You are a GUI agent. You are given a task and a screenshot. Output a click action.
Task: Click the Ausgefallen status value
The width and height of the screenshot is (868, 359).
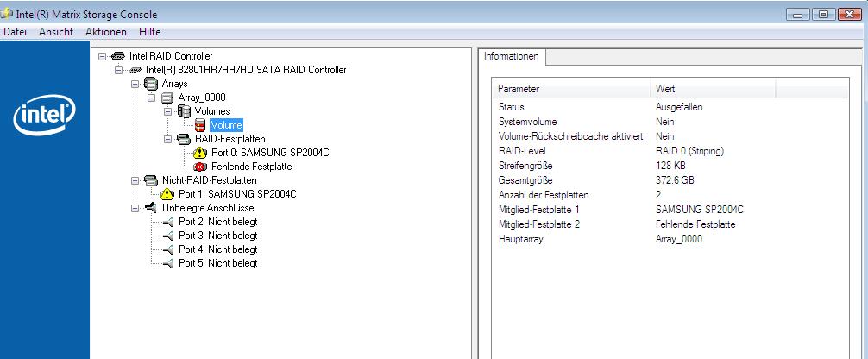click(679, 107)
